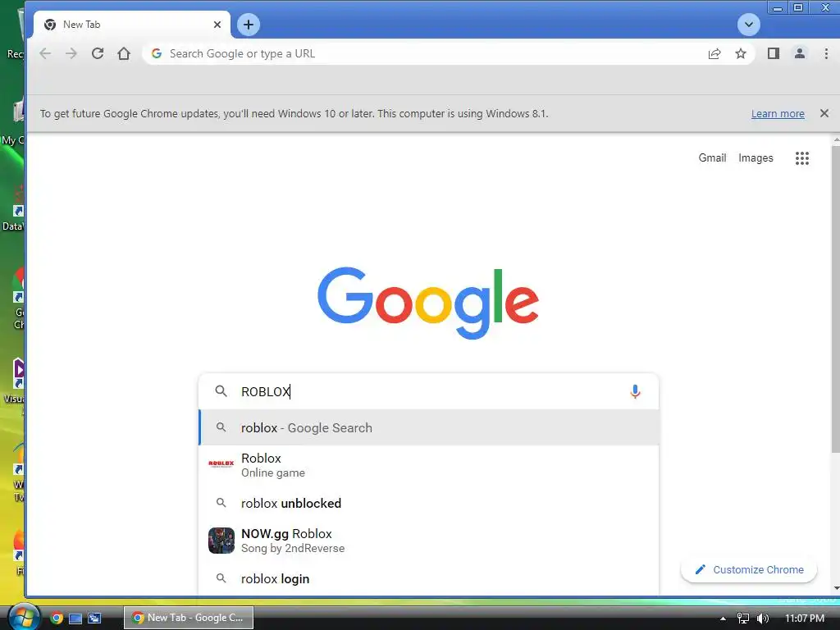
Task: Click Show Desktop quick launch icon
Action: [x=75, y=619]
